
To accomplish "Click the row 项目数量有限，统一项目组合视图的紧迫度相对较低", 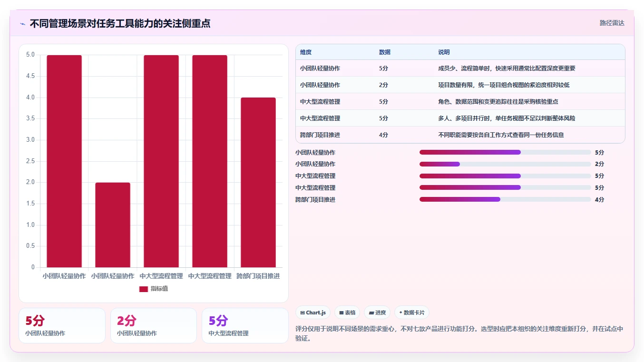I will click(x=460, y=85).
